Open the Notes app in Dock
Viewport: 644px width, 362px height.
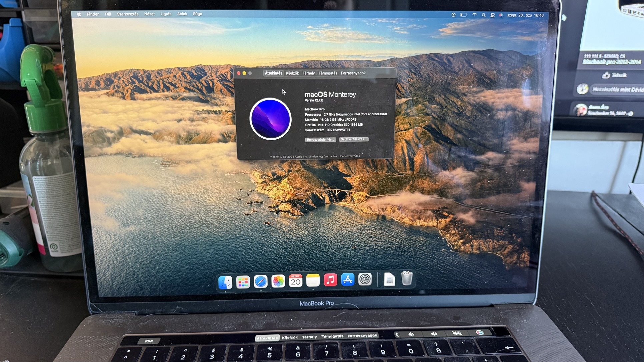click(x=313, y=281)
